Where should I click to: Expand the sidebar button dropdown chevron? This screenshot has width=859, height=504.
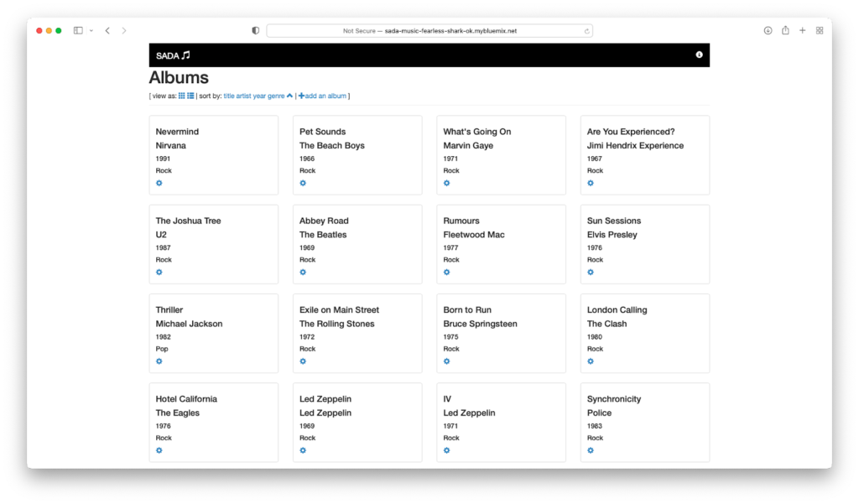91,31
